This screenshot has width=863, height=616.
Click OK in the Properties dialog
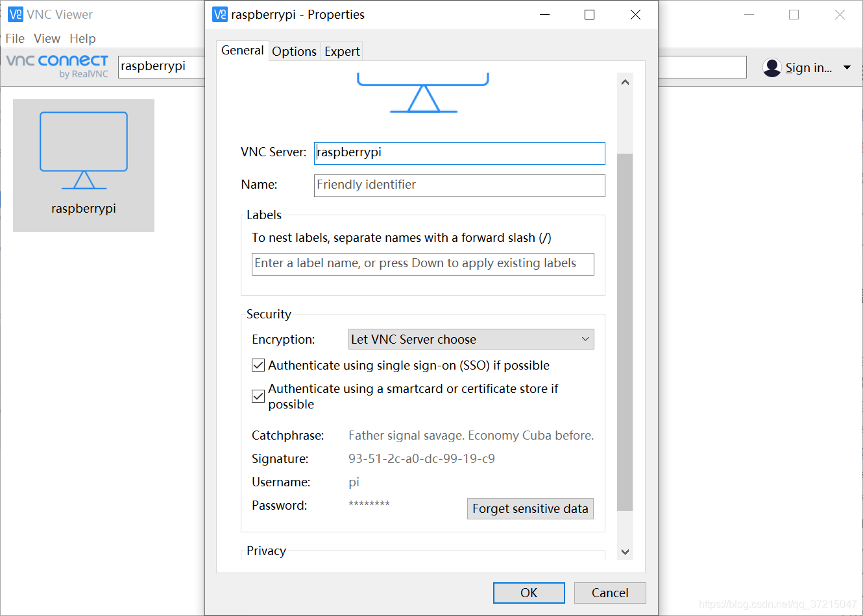[529, 593]
